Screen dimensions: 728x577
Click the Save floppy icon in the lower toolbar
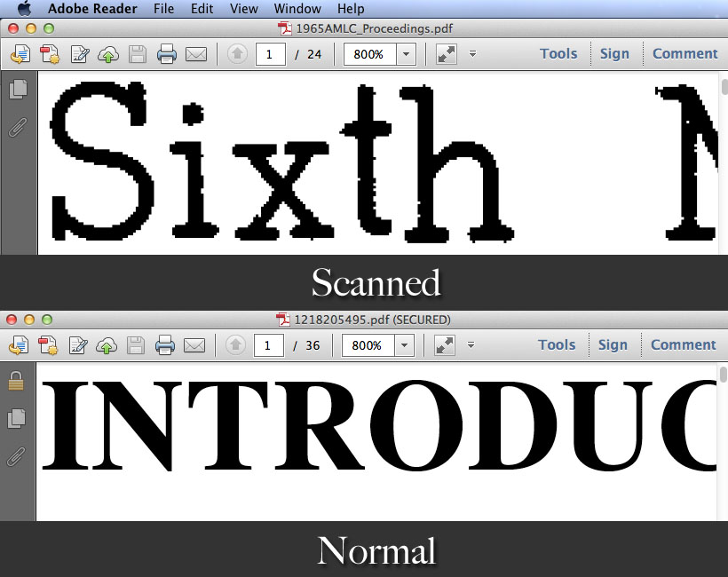click(x=136, y=346)
